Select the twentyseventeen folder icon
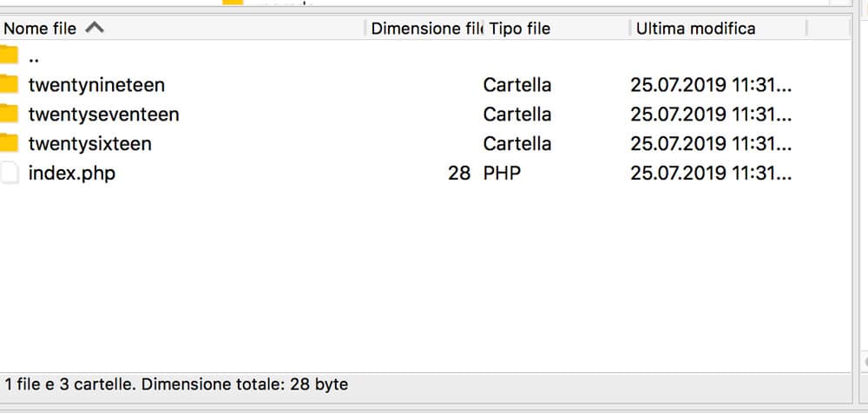The image size is (868, 413). click(9, 114)
